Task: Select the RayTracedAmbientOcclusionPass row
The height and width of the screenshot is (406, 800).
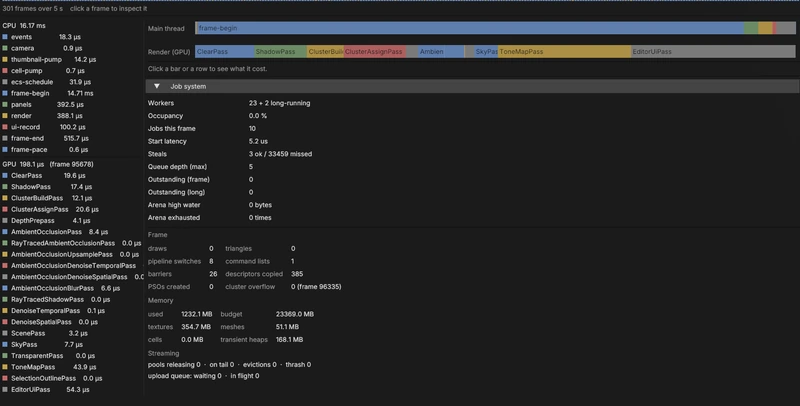Action: pos(72,243)
